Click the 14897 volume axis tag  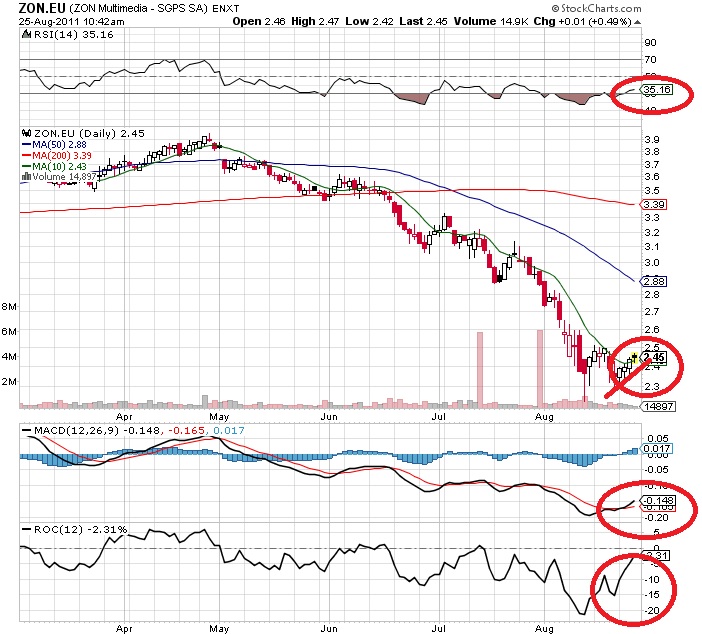(658, 406)
